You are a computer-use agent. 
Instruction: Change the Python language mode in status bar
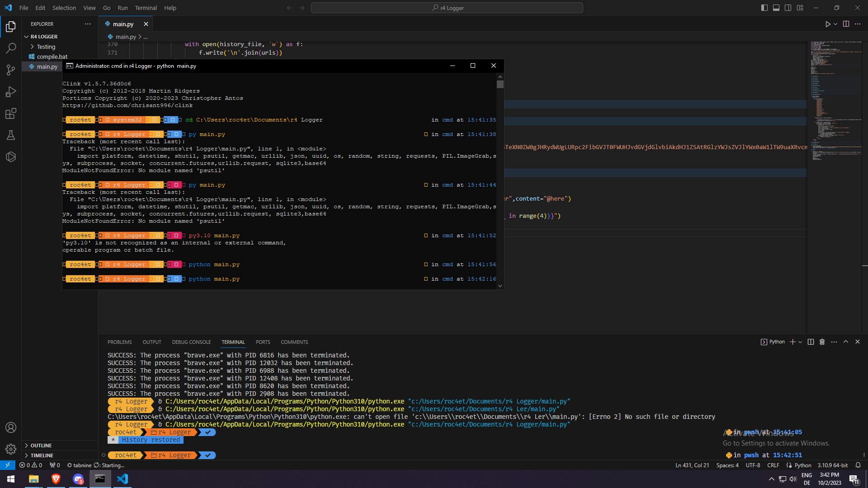(x=803, y=465)
